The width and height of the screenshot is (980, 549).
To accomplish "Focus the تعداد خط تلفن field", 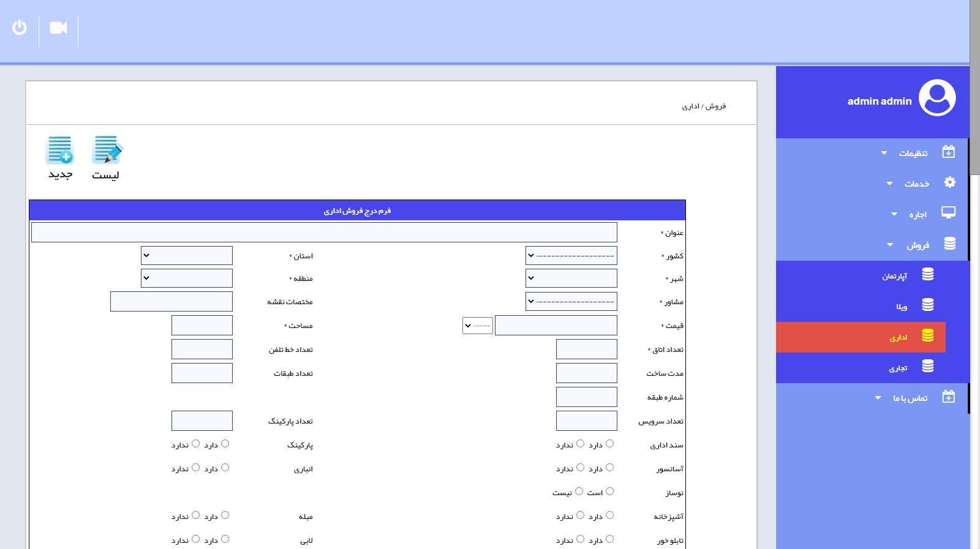I will click(202, 349).
